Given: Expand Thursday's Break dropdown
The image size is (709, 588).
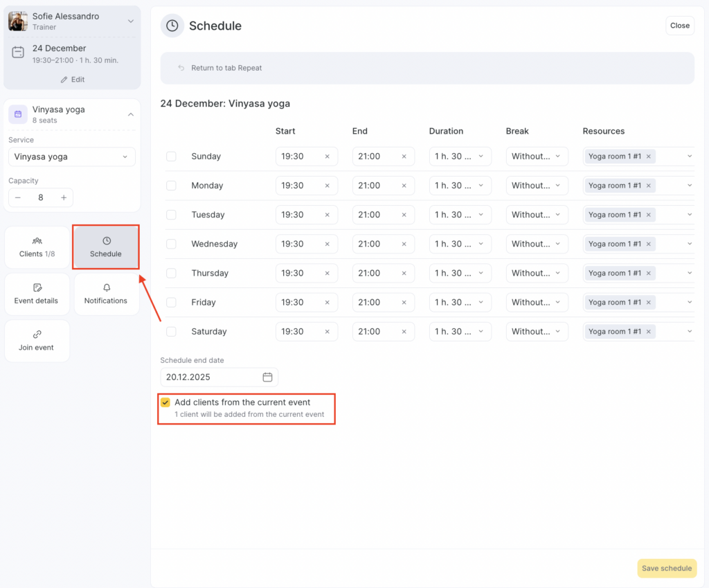Looking at the screenshot, I should coord(537,274).
